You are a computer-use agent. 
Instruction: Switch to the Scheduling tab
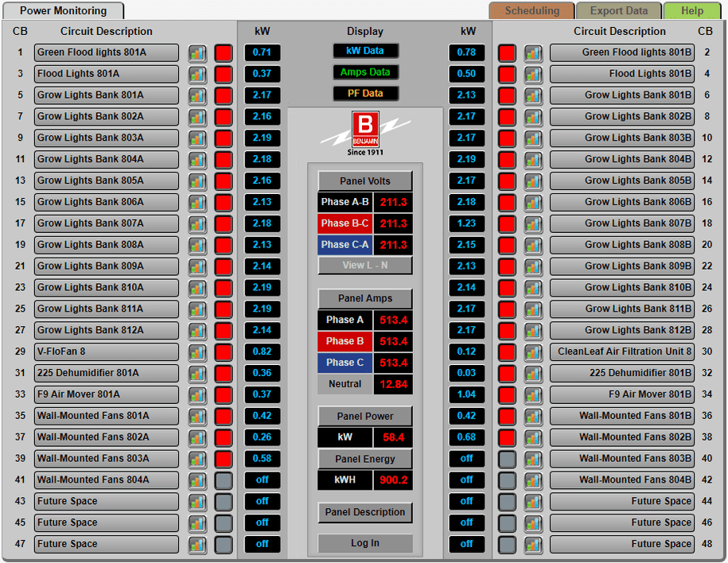coord(531,11)
